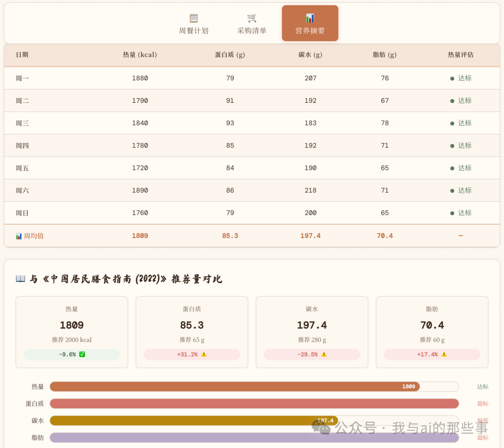Select the 周六 row label
This screenshot has height=448, width=504.
coord(22,191)
